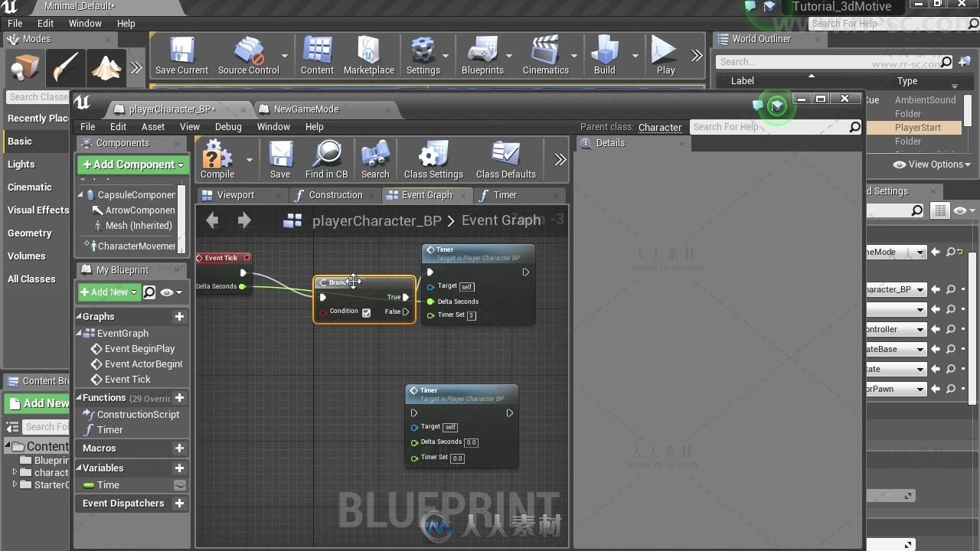980x551 pixels.
Task: Open Compile options dropdown arrow
Action: click(x=249, y=160)
